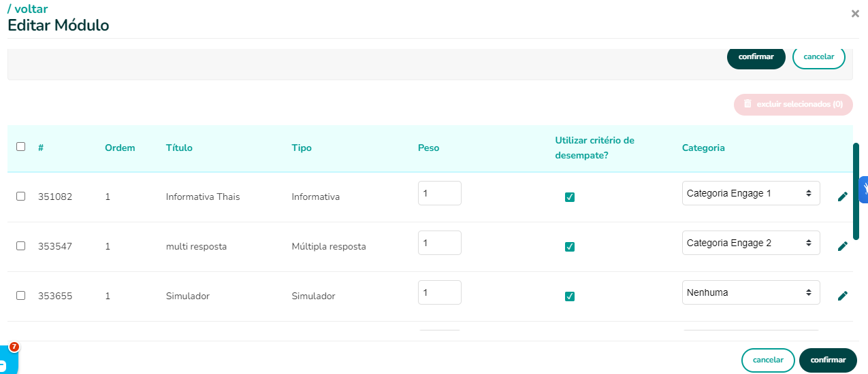Tick the select-all checkbox in table header
The image size is (868, 374).
[20, 146]
